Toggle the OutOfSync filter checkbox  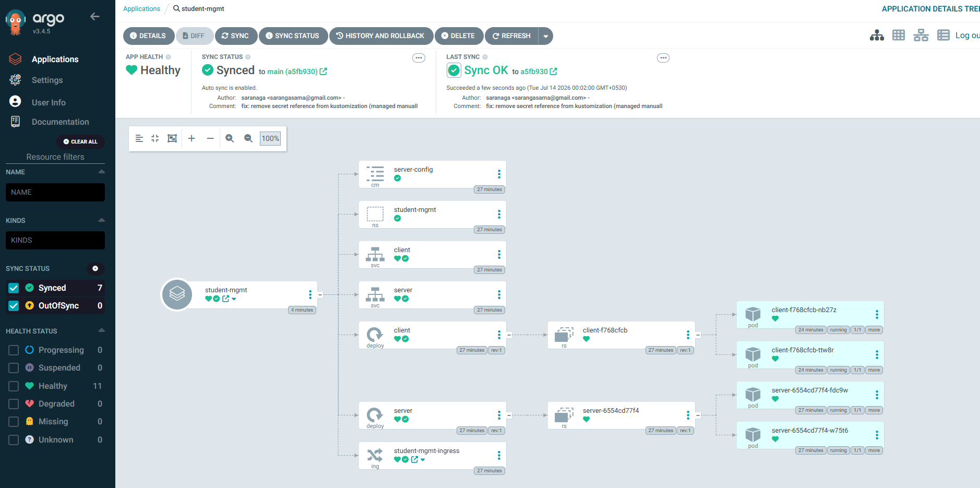coord(14,306)
